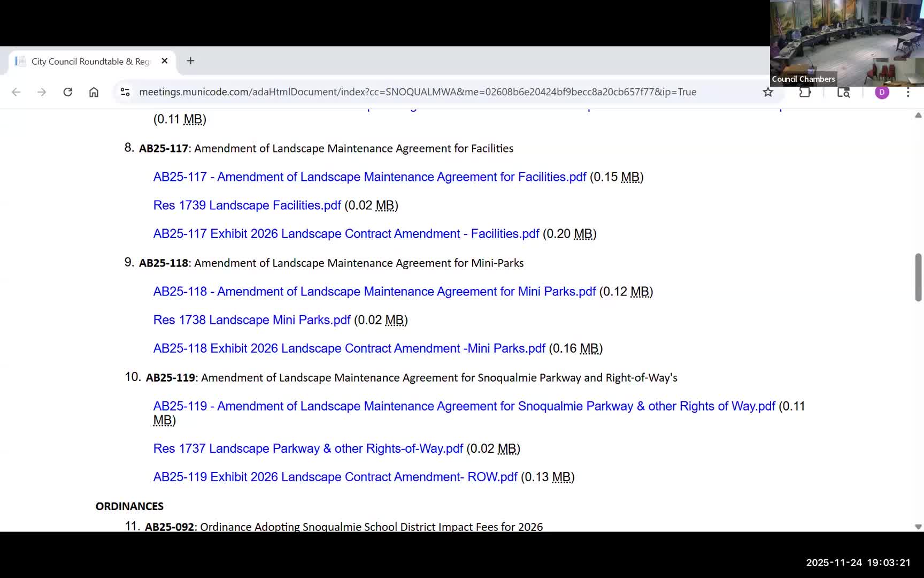Image resolution: width=924 pixels, height=578 pixels.
Task: Click the browser forward arrow
Action: (42, 92)
